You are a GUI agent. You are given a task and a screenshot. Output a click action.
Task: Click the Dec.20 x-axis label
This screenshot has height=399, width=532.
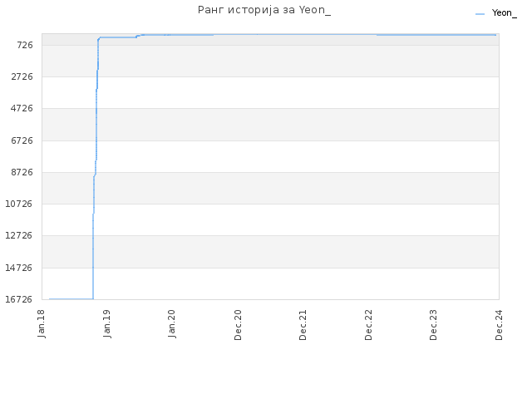click(238, 325)
